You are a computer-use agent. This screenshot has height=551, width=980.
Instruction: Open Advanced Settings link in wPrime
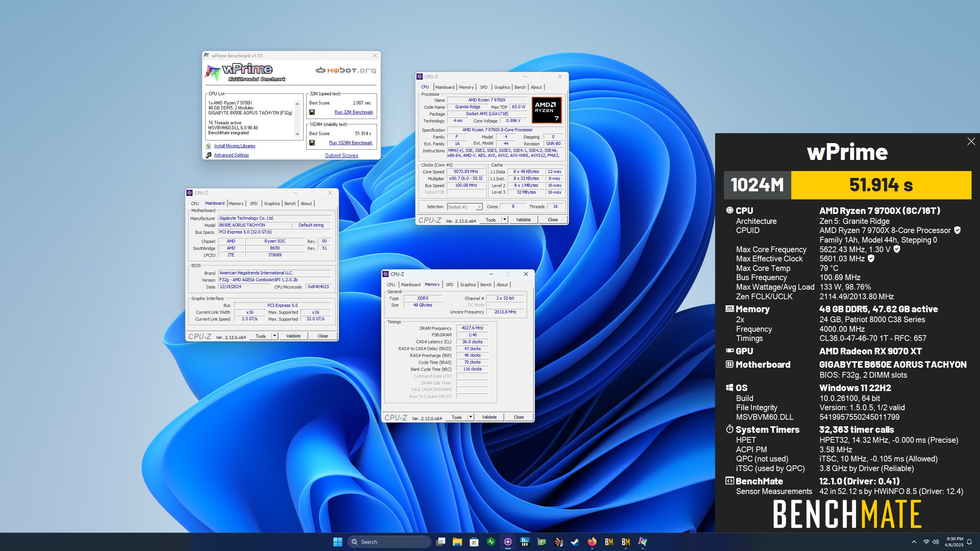point(232,155)
